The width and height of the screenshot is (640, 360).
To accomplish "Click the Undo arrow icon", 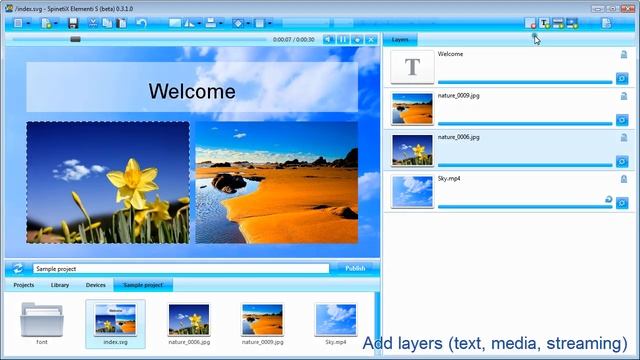I will 141,23.
